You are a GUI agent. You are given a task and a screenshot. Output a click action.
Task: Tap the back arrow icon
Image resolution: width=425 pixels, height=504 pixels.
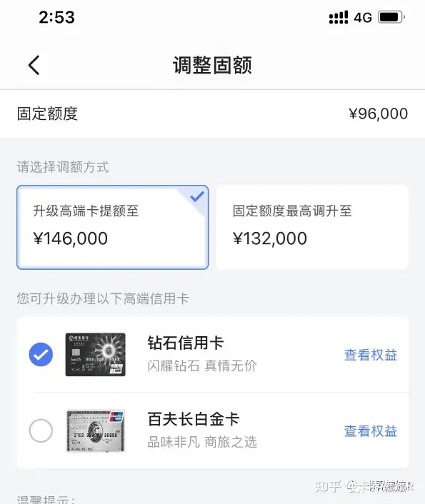point(34,65)
